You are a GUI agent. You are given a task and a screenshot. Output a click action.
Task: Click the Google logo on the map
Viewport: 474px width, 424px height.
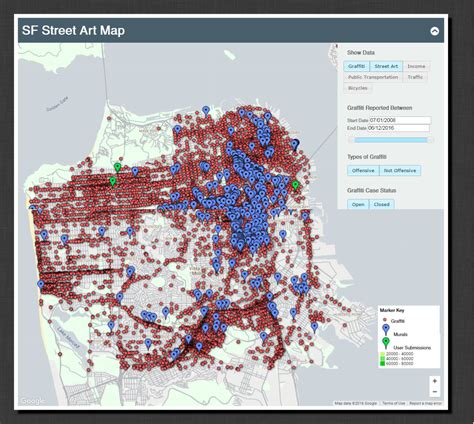point(32,401)
